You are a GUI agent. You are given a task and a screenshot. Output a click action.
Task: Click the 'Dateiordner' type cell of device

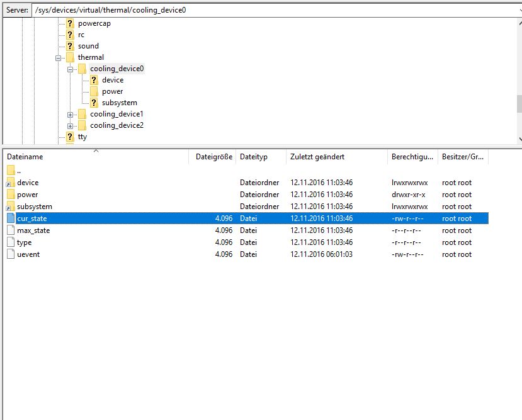point(259,183)
